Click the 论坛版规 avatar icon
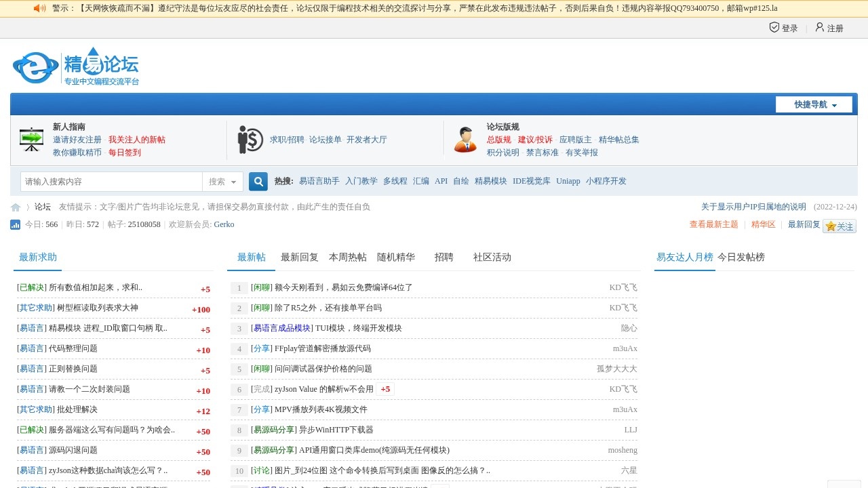The width and height of the screenshot is (868, 488). click(x=465, y=140)
